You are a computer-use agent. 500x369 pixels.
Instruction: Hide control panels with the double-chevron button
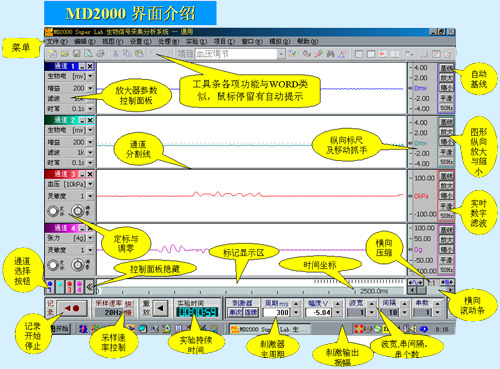(90, 287)
